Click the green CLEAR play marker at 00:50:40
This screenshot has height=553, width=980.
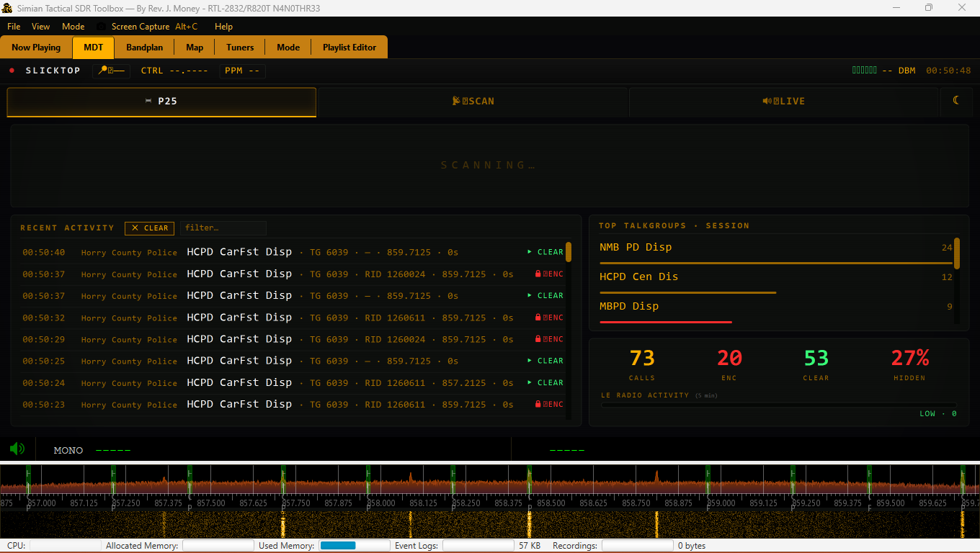pos(545,252)
